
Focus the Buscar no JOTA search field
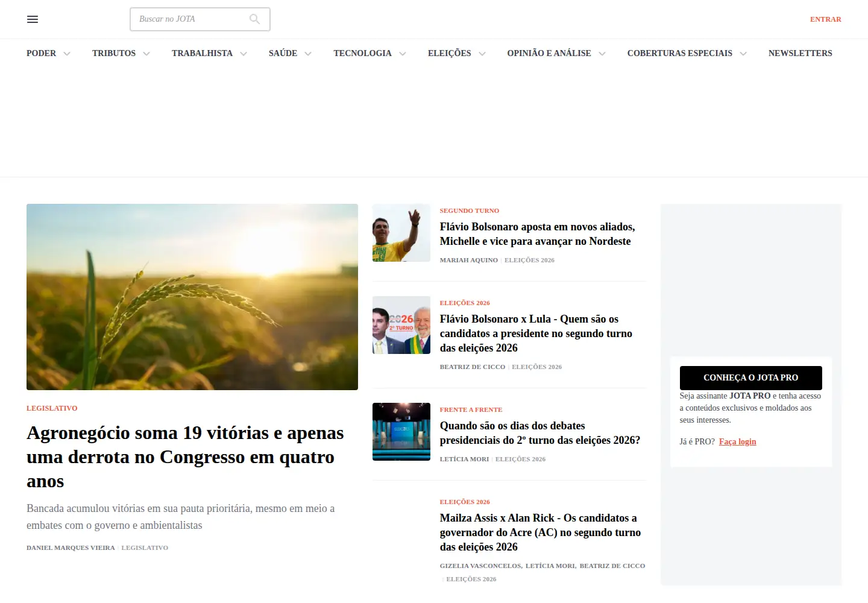click(x=200, y=19)
